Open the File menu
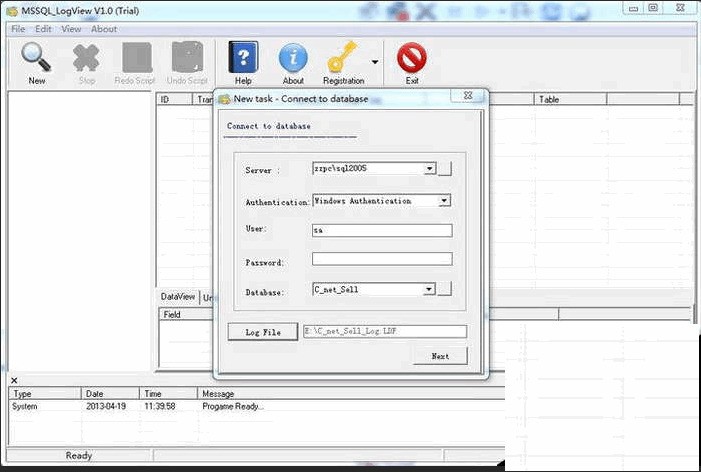701x472 pixels. (18, 29)
